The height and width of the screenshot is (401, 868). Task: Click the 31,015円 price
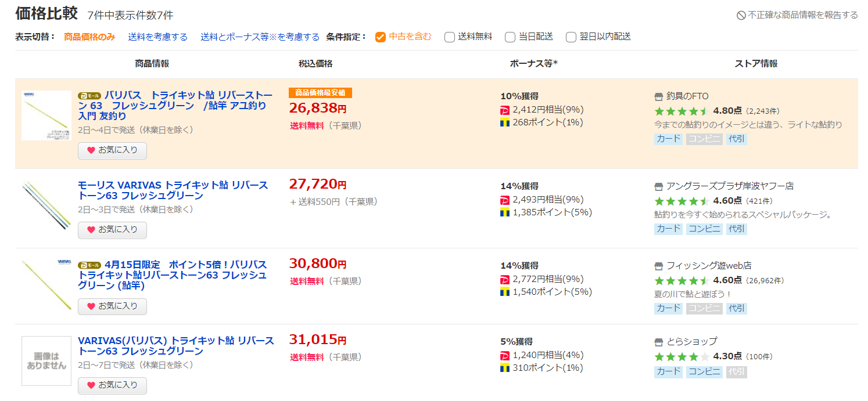pos(318,340)
